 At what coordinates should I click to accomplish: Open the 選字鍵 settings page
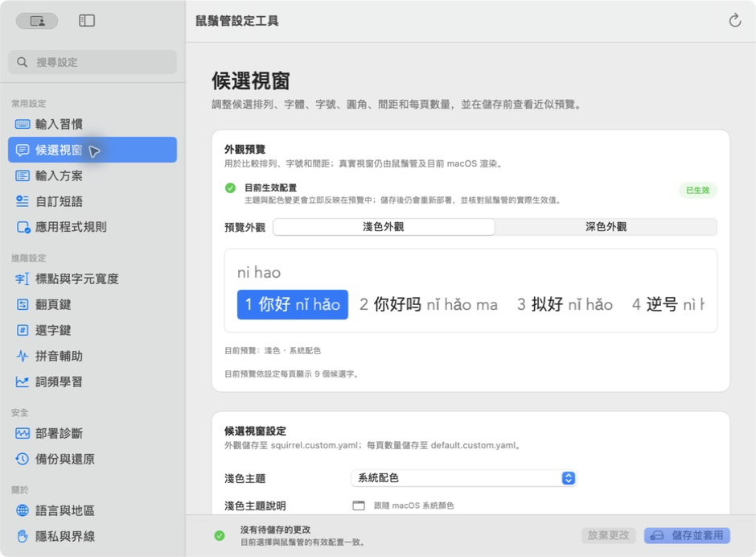point(92,330)
